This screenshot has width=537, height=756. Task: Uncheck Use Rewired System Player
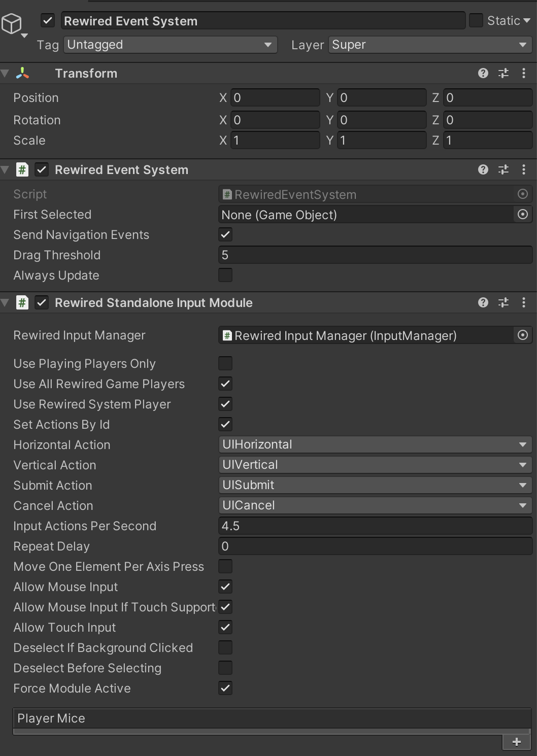[225, 404]
